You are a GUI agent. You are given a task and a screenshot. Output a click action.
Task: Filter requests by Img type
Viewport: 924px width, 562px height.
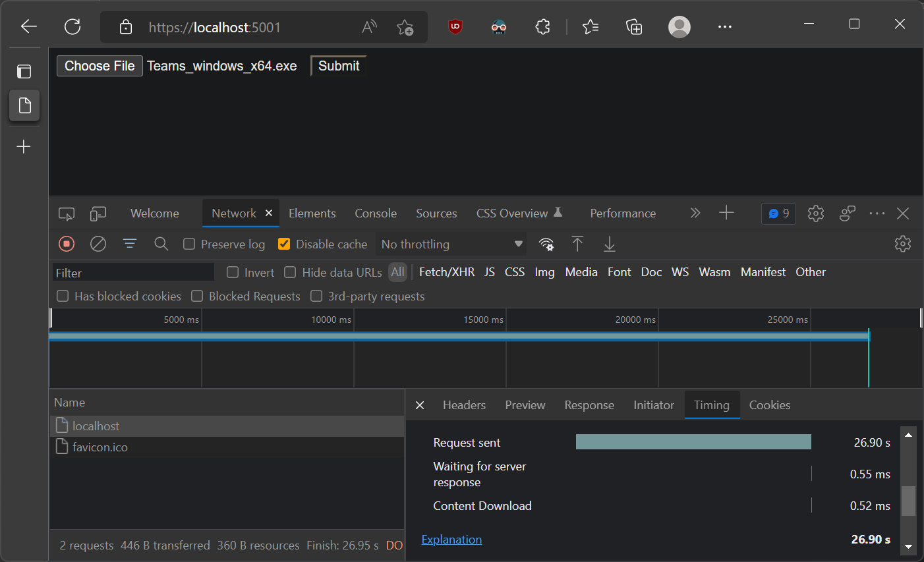pos(544,272)
